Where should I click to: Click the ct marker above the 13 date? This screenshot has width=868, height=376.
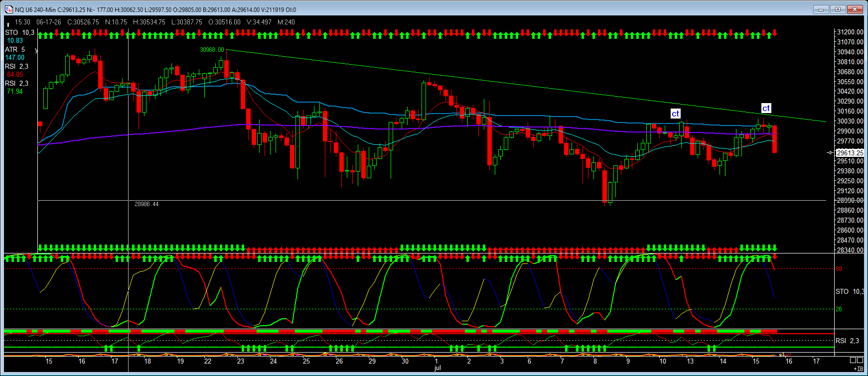(675, 114)
